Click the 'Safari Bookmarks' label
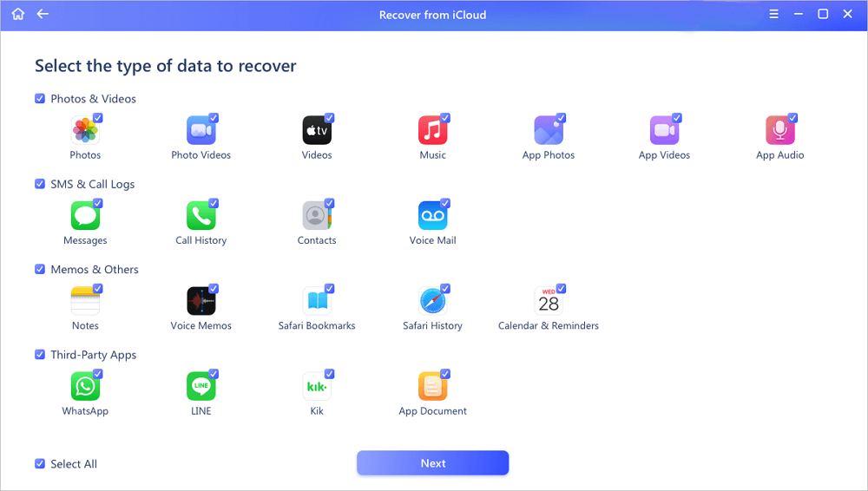868x491 pixels. tap(317, 325)
